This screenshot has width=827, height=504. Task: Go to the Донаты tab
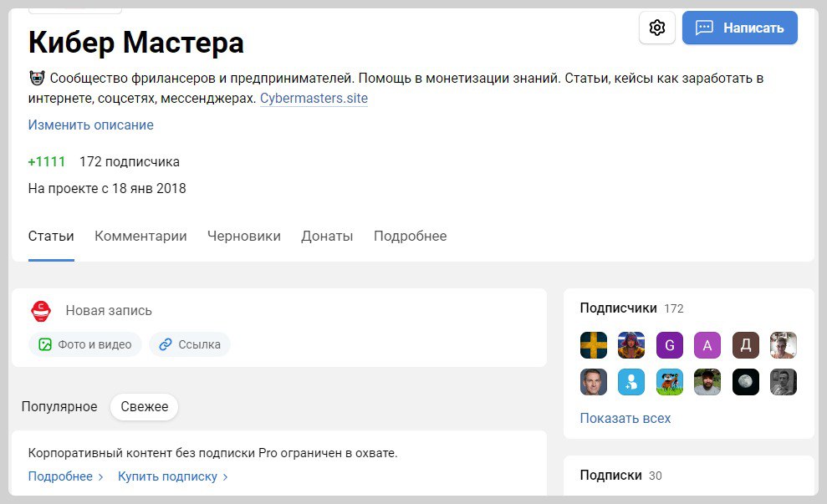(327, 236)
